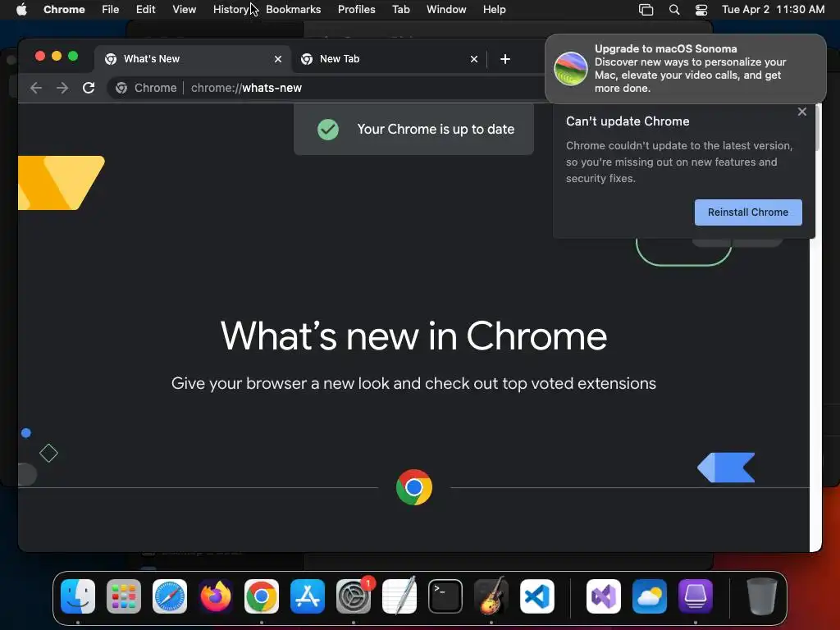Open the cloud app icon in Dock
This screenshot has width=840, height=630.
point(650,596)
